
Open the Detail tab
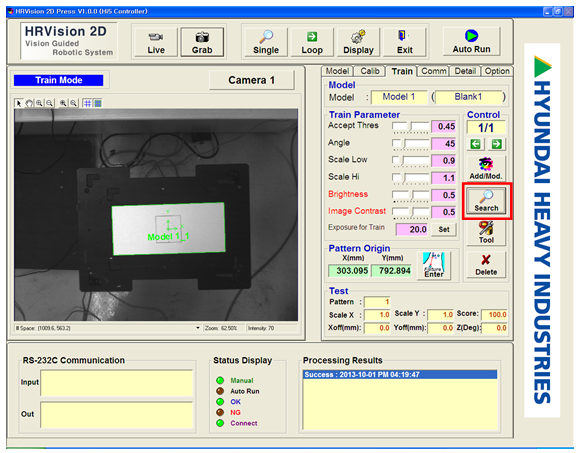coord(465,71)
